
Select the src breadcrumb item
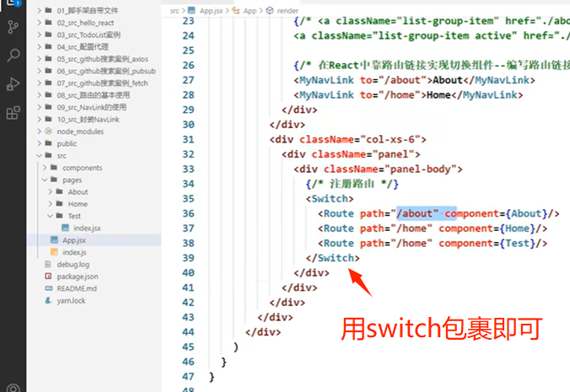[175, 11]
